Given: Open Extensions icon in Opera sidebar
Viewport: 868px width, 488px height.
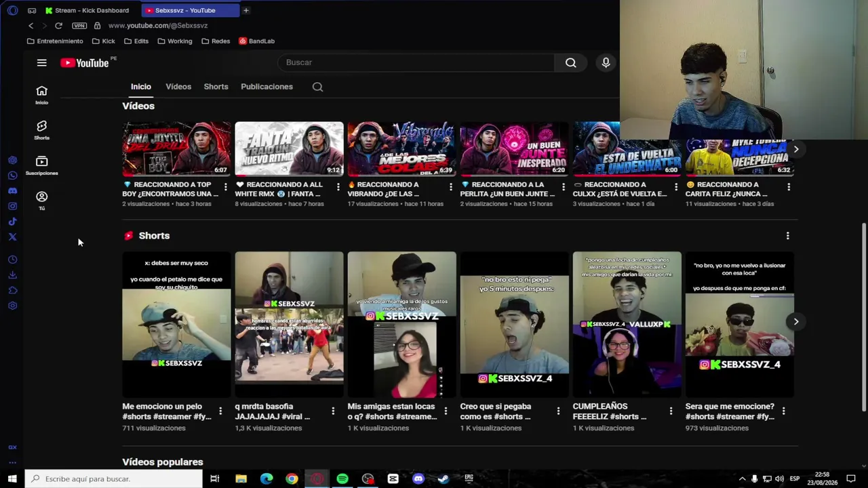Looking at the screenshot, I should (x=12, y=290).
